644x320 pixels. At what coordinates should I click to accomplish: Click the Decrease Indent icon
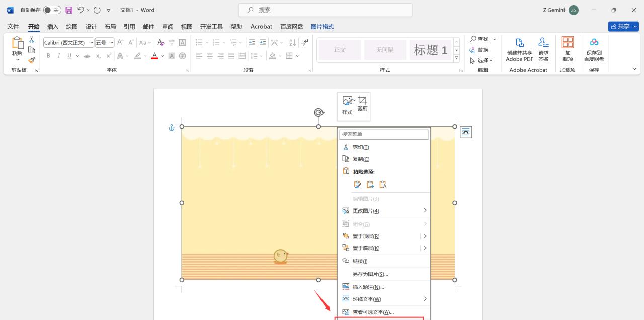253,43
